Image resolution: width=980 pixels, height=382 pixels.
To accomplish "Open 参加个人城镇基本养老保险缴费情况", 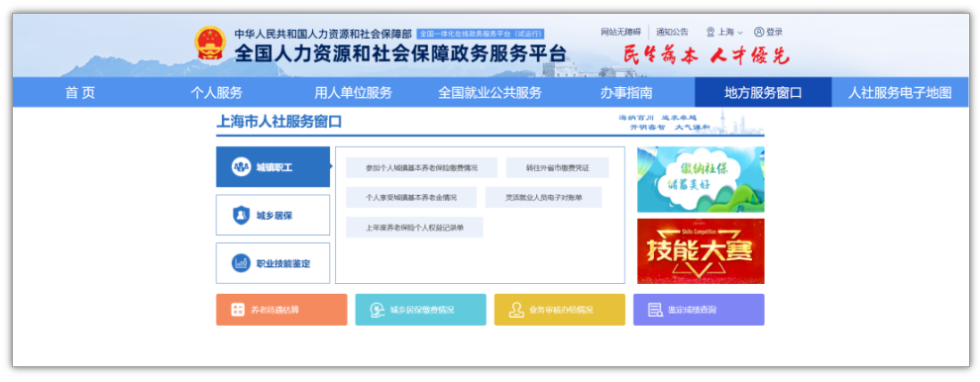I will pos(422,167).
